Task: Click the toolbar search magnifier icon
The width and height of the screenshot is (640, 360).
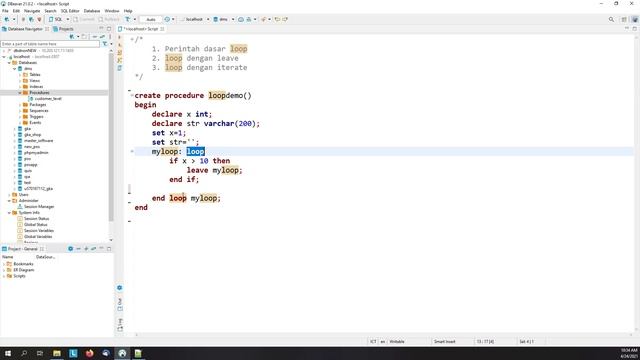Action: pyautogui.click(x=611, y=19)
